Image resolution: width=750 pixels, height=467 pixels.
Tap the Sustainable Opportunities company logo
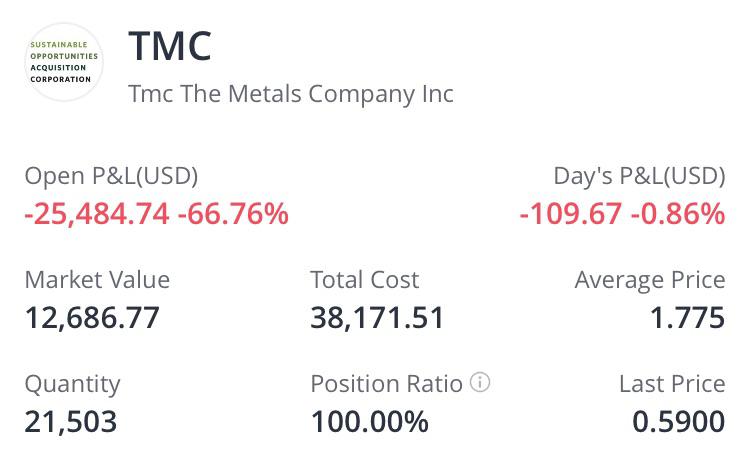coord(65,62)
